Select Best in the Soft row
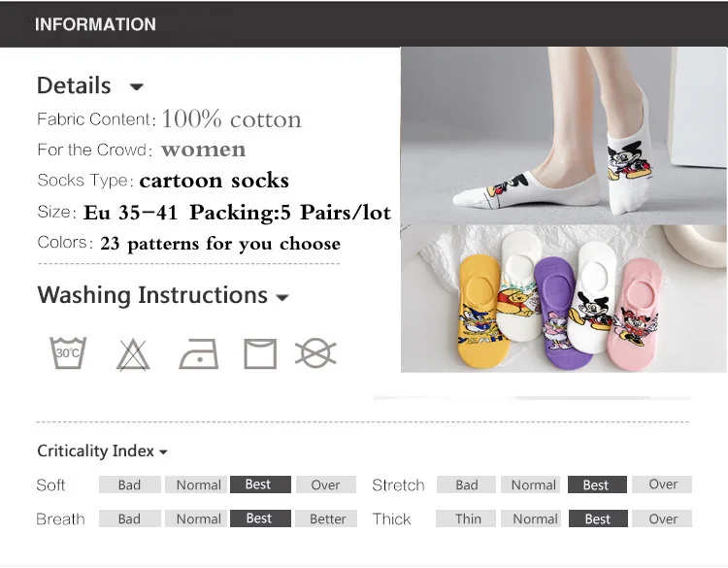The height and width of the screenshot is (568, 728). [260, 484]
